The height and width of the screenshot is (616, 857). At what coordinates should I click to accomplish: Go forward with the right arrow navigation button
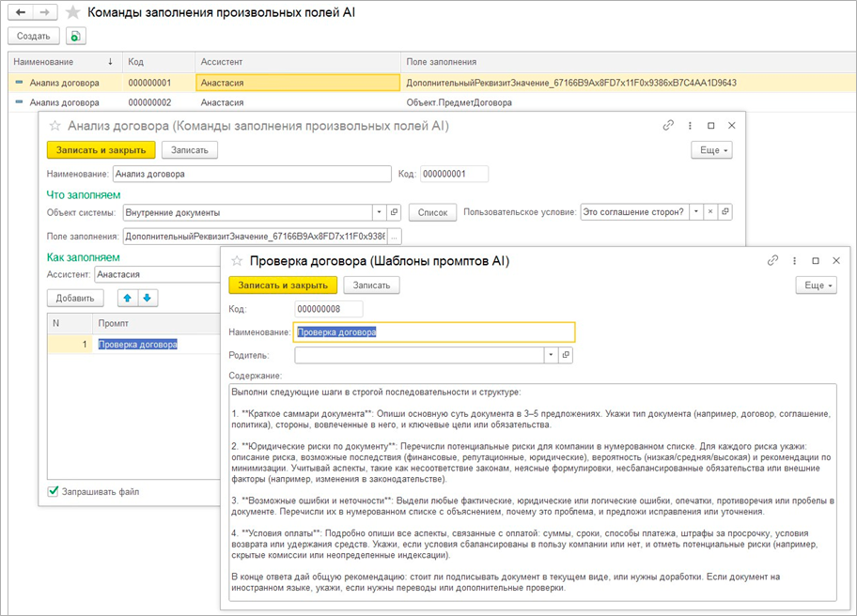point(45,12)
